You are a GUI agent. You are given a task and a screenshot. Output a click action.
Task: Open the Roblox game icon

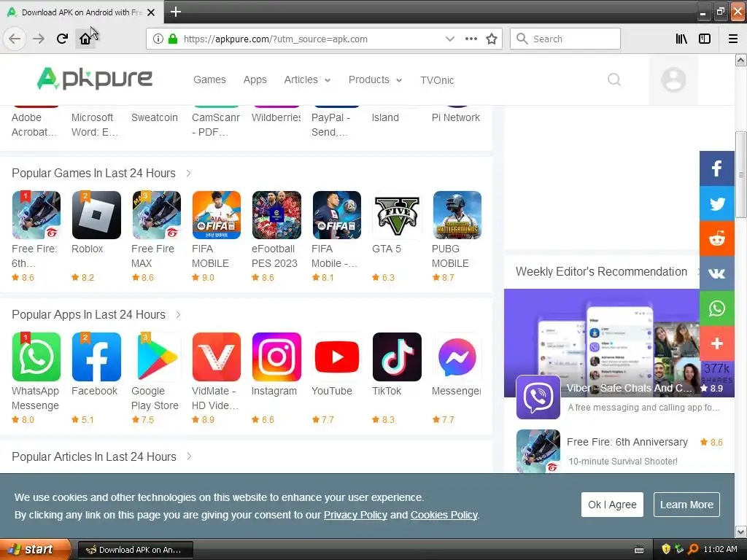coord(96,215)
